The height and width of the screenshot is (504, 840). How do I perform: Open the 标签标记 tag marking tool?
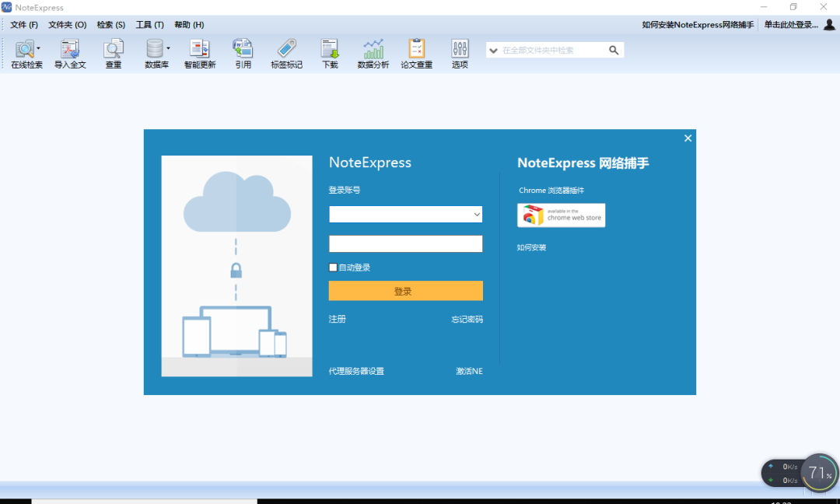click(286, 54)
